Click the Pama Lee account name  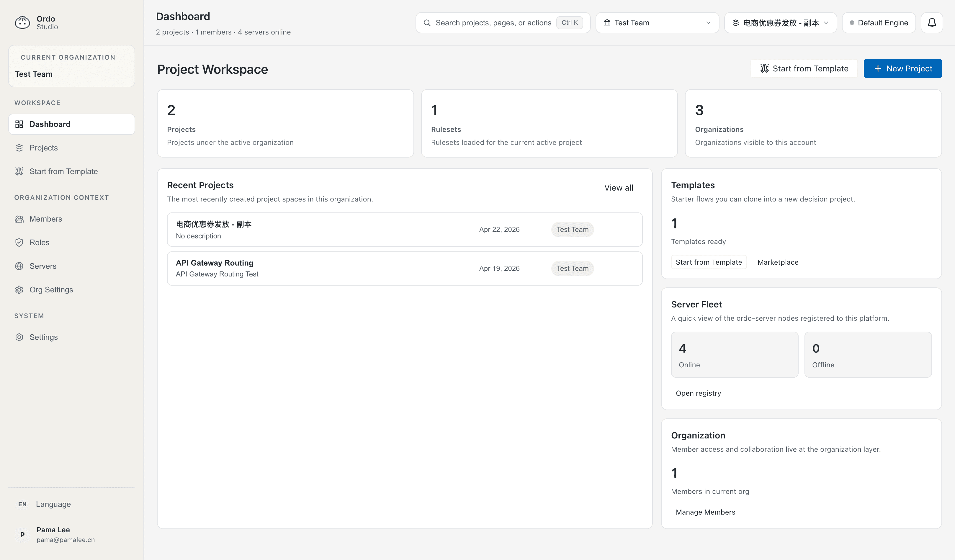point(53,530)
